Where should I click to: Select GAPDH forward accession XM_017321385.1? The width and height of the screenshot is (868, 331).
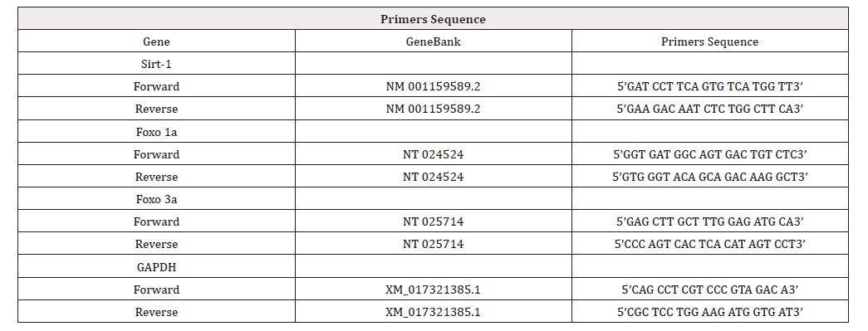tap(433, 290)
